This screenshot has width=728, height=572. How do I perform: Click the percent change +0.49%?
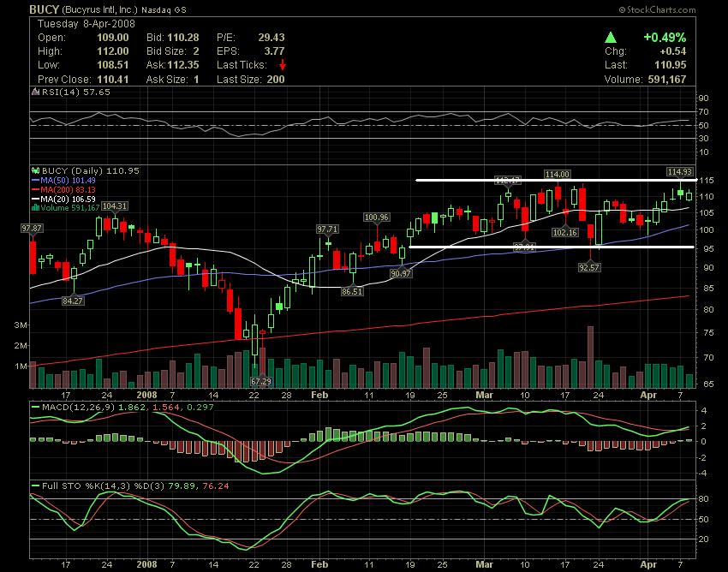tap(665, 37)
